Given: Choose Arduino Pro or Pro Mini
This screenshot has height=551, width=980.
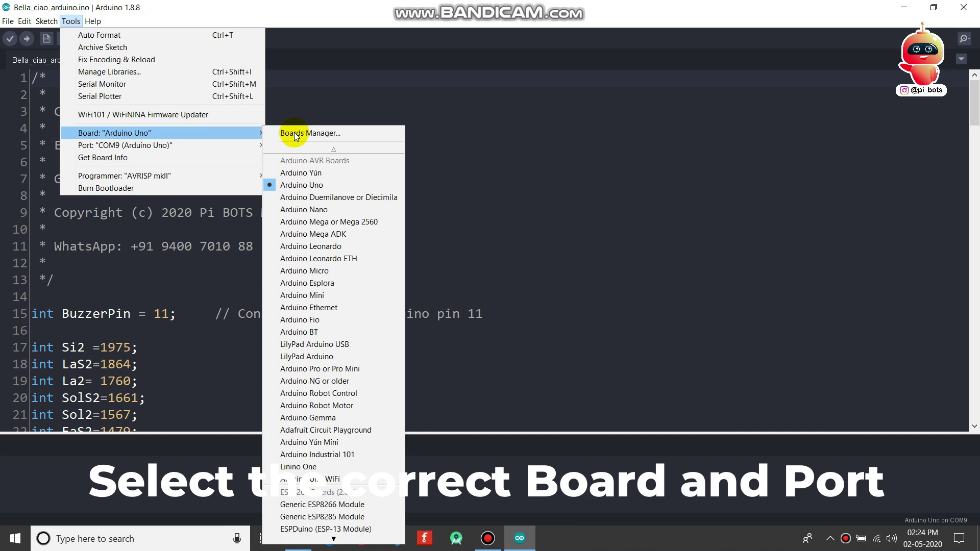Looking at the screenshot, I should pos(333,369).
